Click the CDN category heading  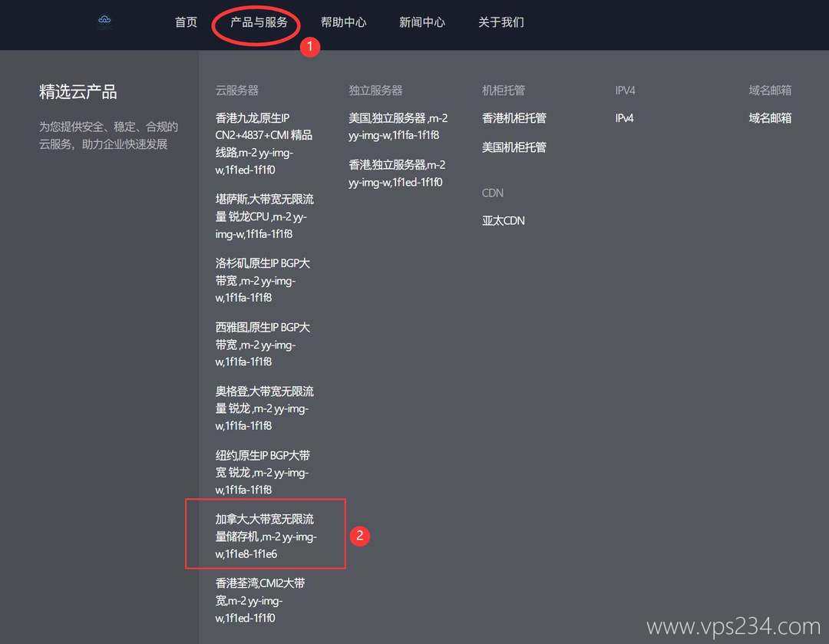[493, 193]
